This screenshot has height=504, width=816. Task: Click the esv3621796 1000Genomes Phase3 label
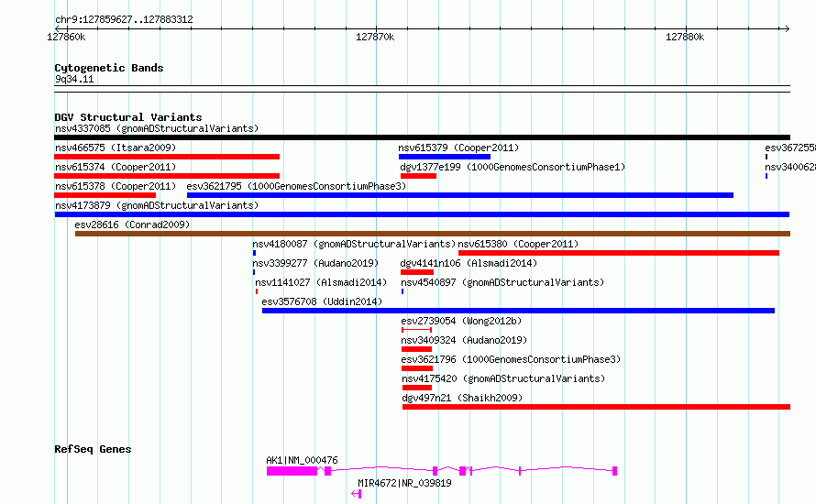(511, 359)
